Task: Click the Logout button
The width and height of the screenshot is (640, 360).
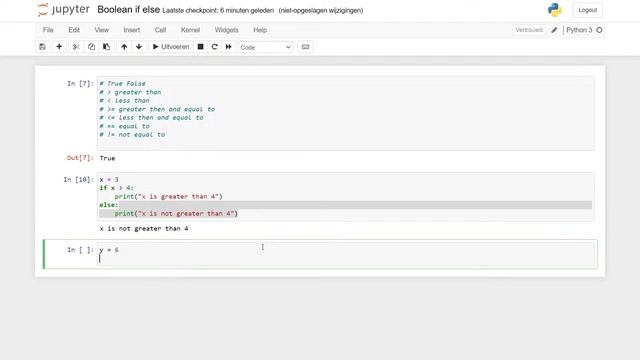Action: coord(588,10)
